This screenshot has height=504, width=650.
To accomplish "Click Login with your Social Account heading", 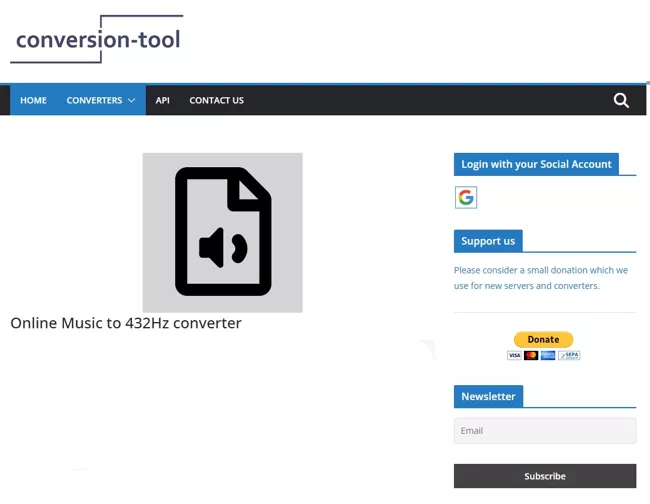I will coord(536,164).
